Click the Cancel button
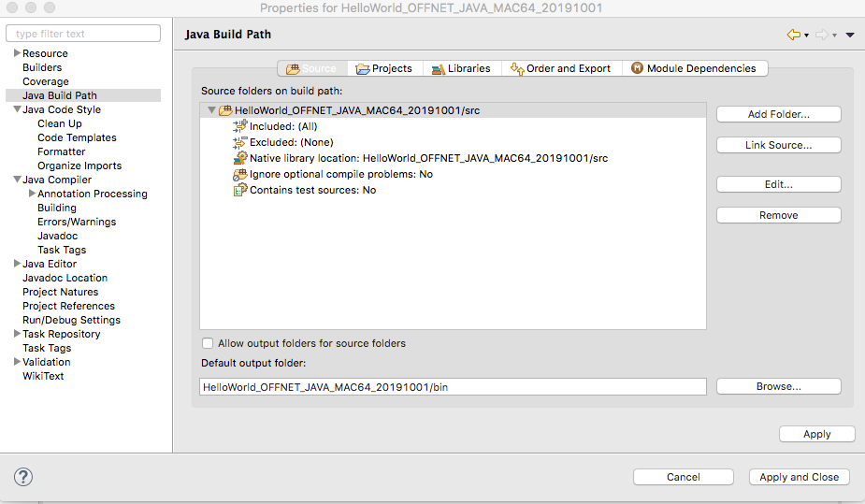The height and width of the screenshot is (504, 865). coord(683,477)
